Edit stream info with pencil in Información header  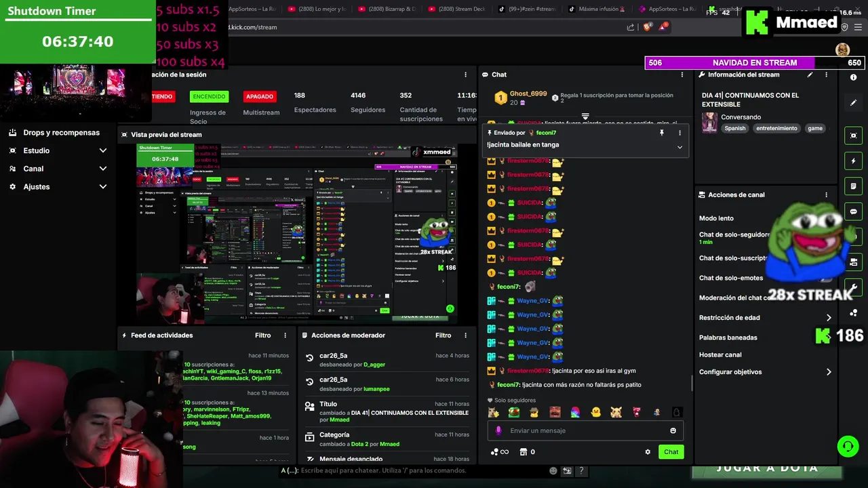[810, 75]
